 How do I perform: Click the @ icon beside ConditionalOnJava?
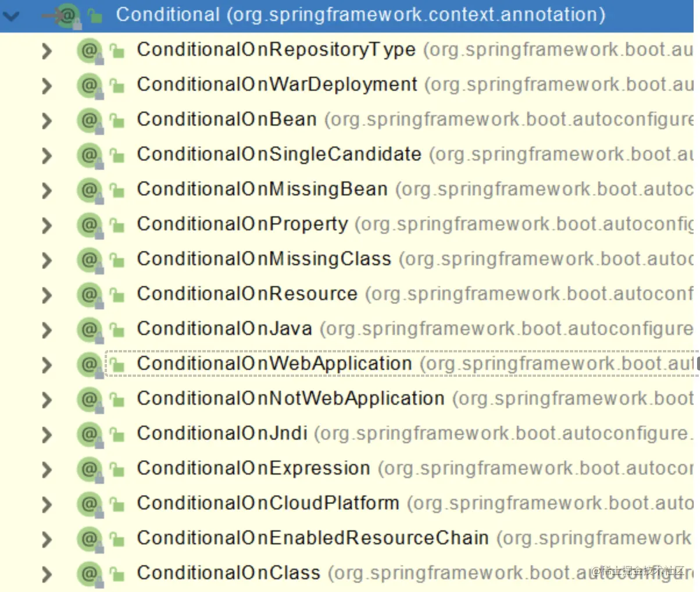[x=90, y=330]
